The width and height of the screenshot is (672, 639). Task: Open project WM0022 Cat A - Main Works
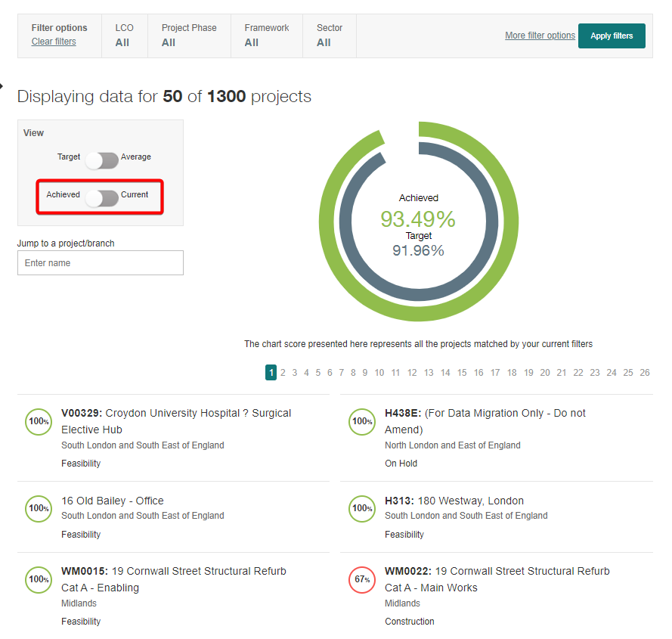tap(497, 579)
